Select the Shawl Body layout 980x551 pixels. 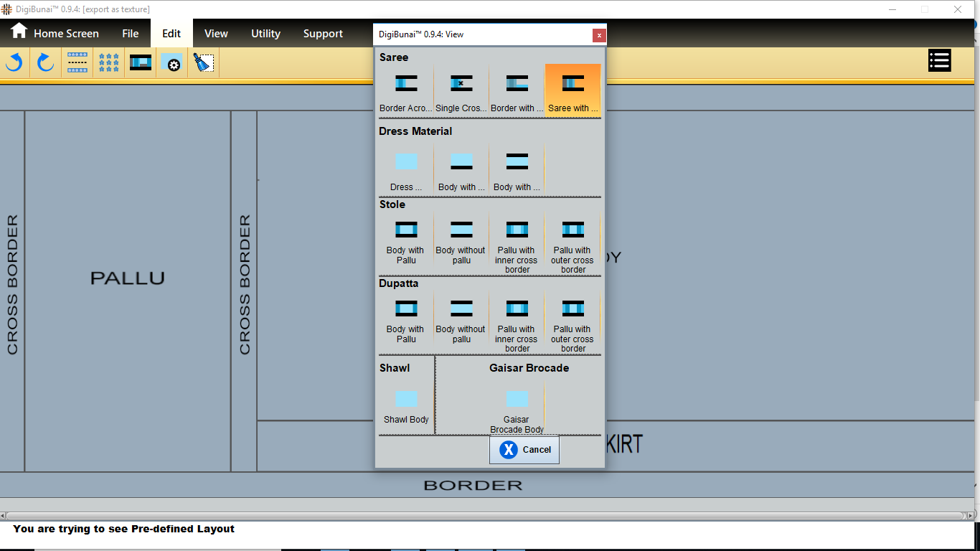(x=406, y=406)
